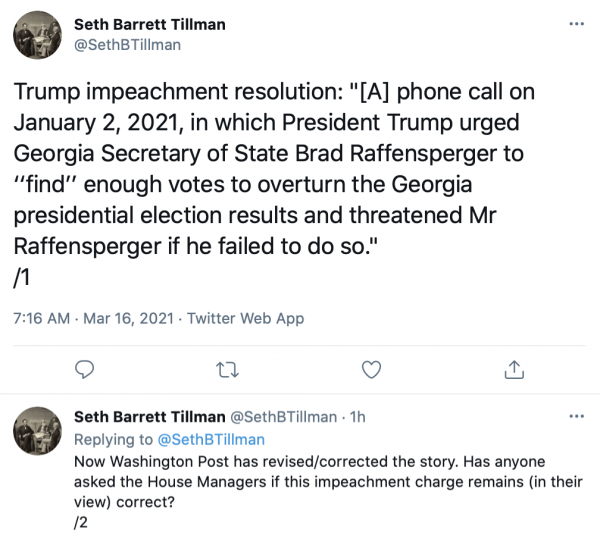
Task: Open Seth Barrett Tillman's name in main tweet
Action: pyautogui.click(x=150, y=24)
